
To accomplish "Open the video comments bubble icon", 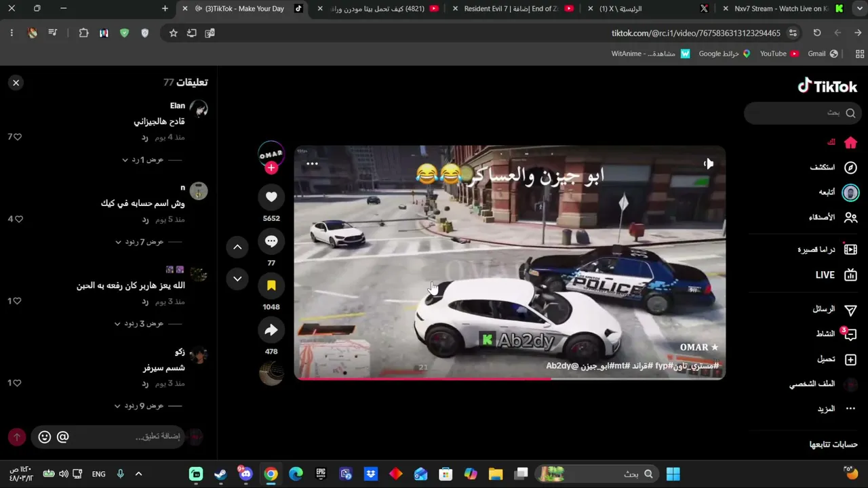I will click(x=271, y=241).
